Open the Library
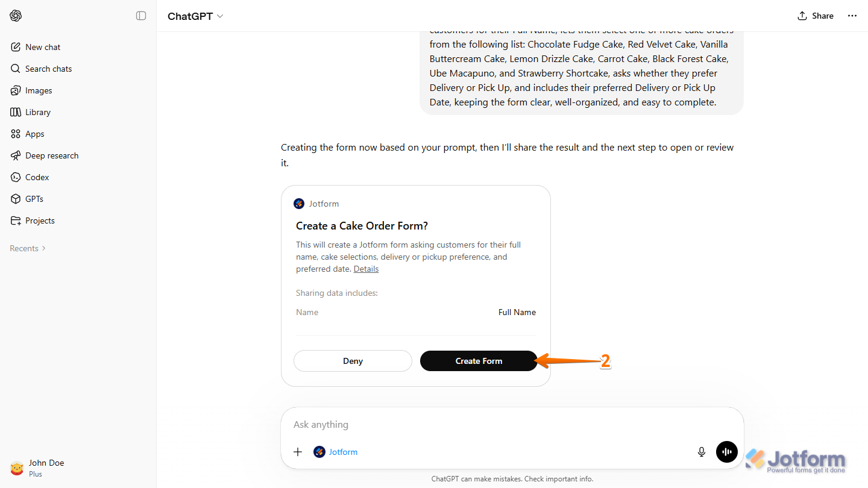This screenshot has height=488, width=868. tap(39, 111)
